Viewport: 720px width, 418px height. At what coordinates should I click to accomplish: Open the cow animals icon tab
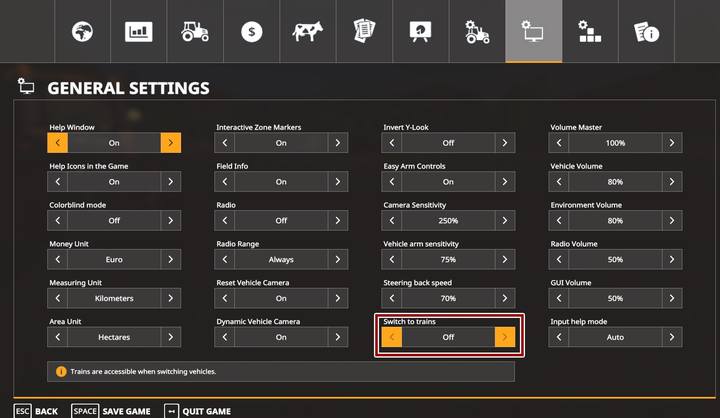pyautogui.click(x=307, y=31)
